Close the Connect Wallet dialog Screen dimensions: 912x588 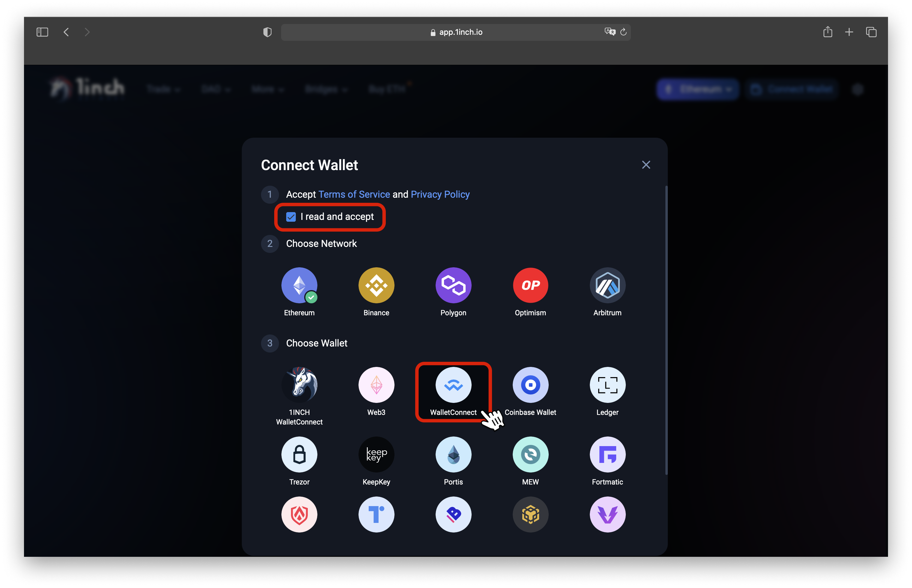pos(646,165)
